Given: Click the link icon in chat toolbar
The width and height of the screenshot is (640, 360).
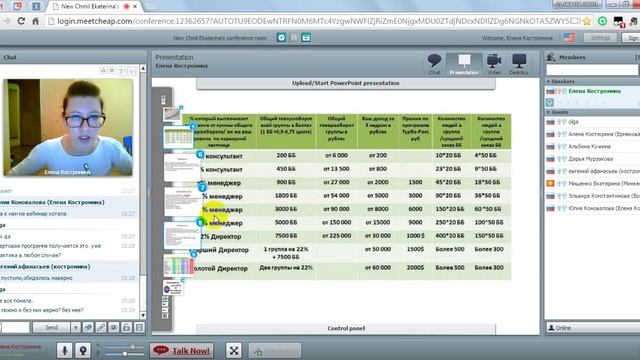Looking at the screenshot, I should coord(101,327).
